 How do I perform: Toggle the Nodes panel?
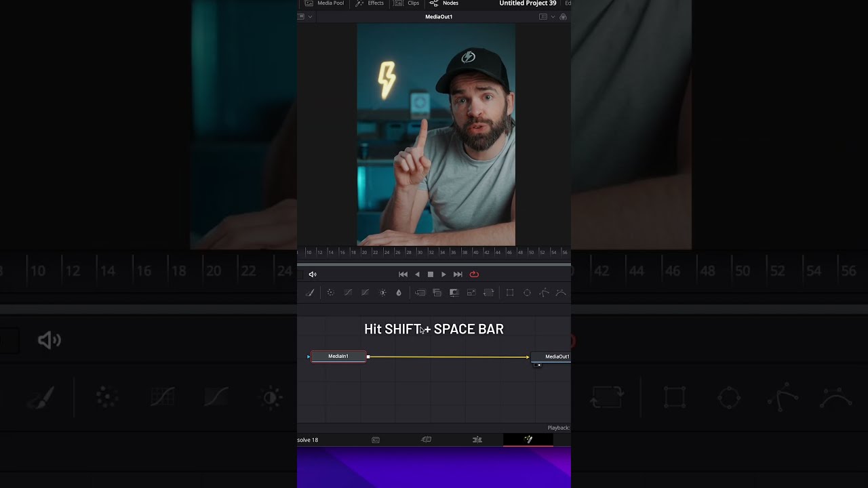coord(444,3)
